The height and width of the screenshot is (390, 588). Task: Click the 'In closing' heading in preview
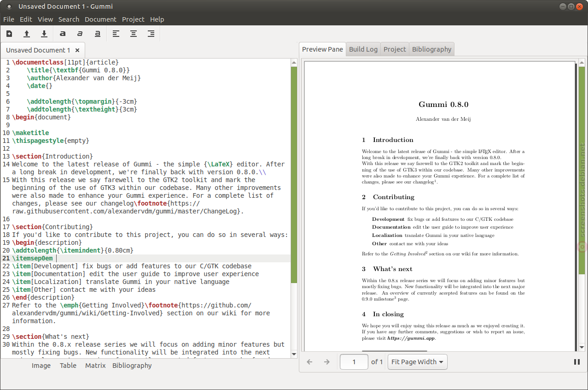coord(388,314)
